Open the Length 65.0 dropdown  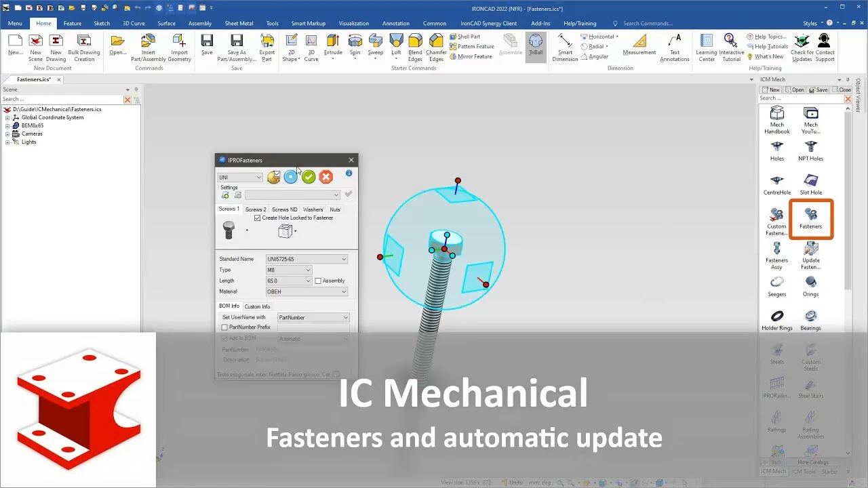[x=289, y=281]
